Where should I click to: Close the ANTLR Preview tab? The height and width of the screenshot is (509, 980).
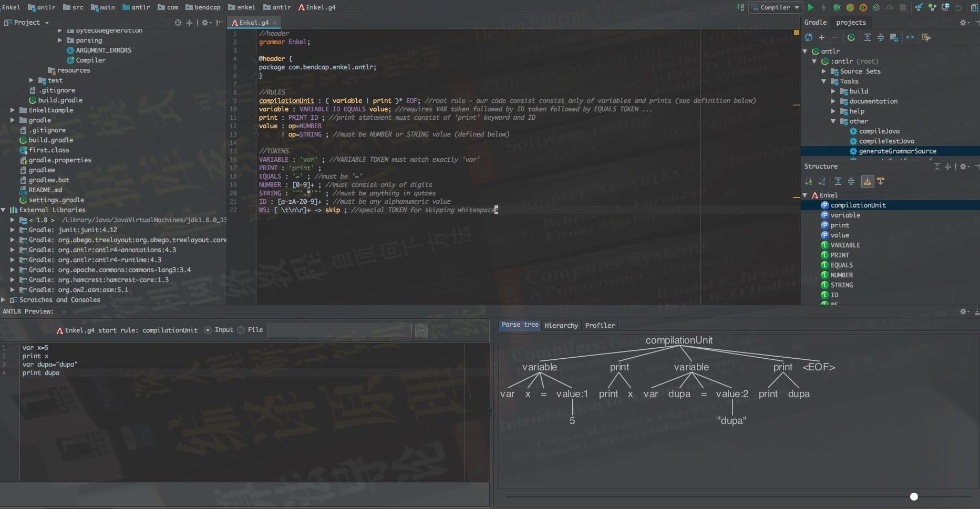pos(64,312)
